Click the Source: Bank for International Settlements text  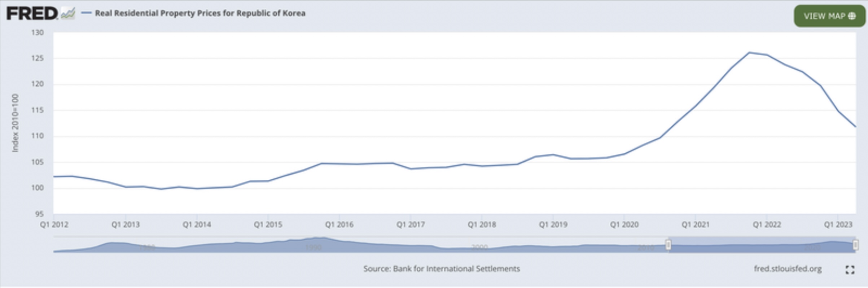click(x=441, y=269)
